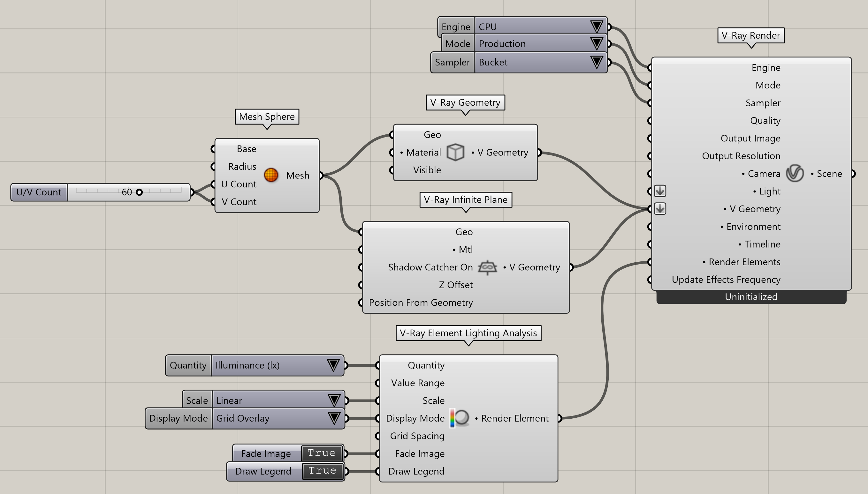Click the Mesh output grip on Mesh Sphere
The image size is (868, 494).
click(x=321, y=175)
